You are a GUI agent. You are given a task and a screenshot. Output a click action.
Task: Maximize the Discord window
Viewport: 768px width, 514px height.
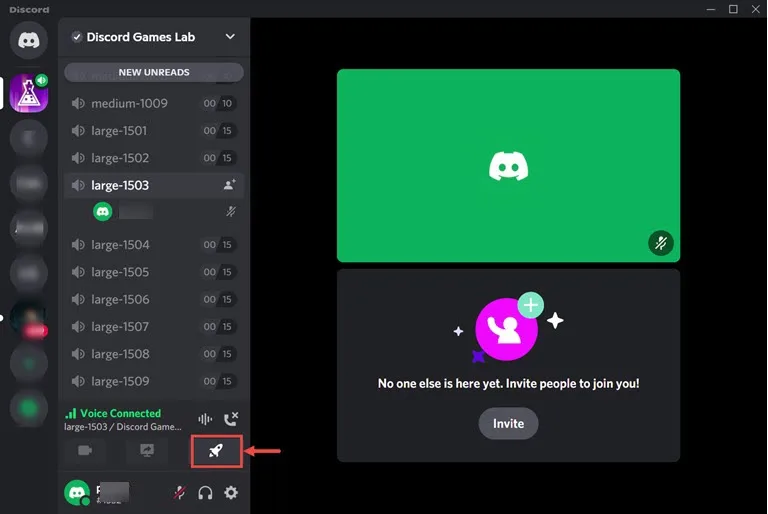(733, 9)
